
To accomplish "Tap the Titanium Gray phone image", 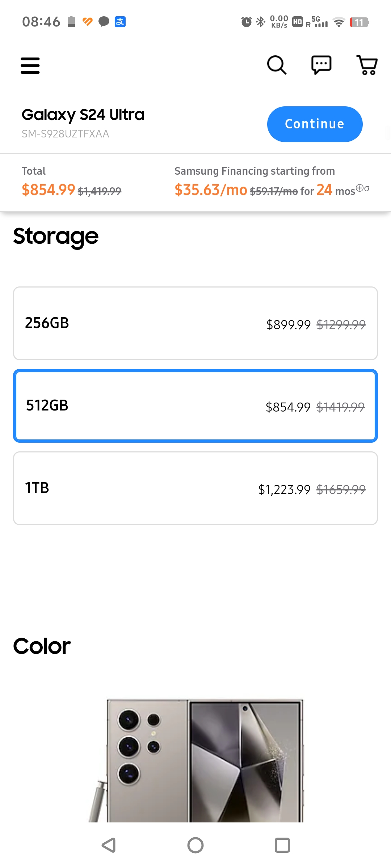I will click(196, 759).
